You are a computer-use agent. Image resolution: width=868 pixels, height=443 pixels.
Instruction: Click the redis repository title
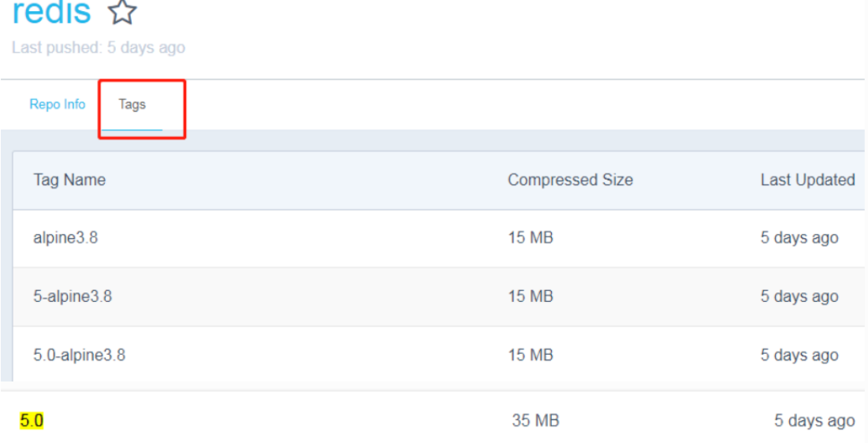pyautogui.click(x=52, y=12)
